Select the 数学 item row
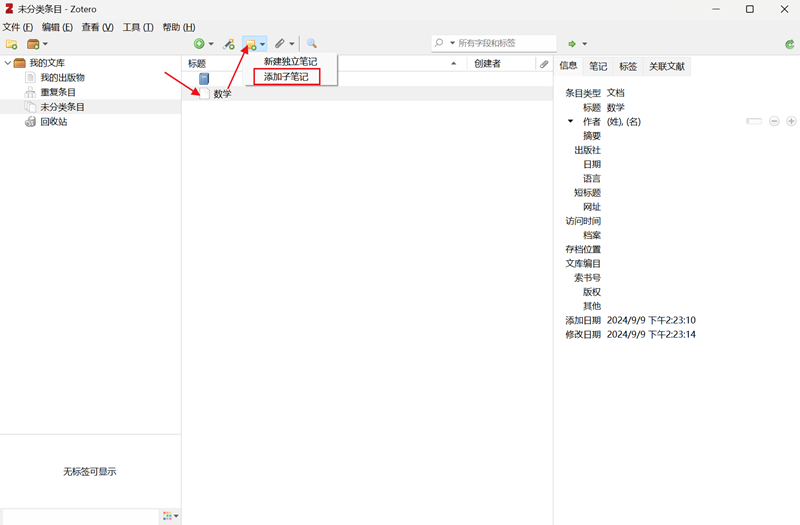 [x=367, y=93]
